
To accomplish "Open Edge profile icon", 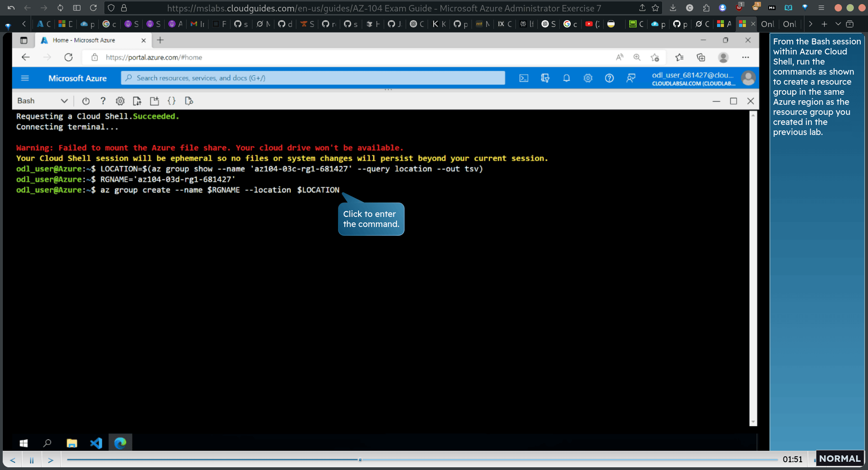I will (723, 57).
